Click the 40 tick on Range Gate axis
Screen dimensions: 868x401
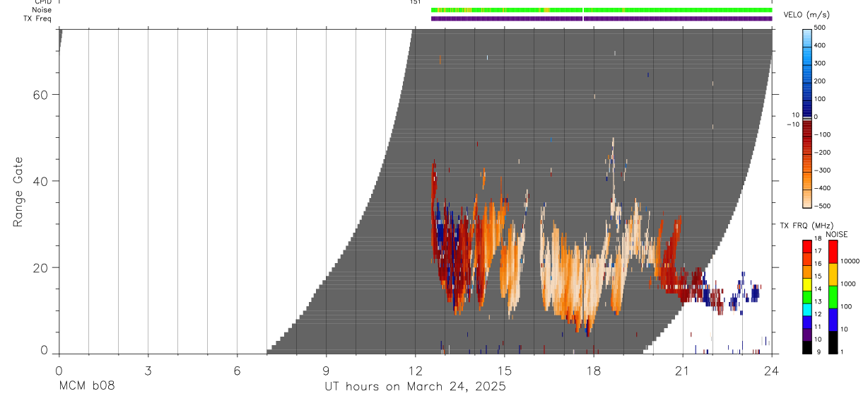click(39, 181)
